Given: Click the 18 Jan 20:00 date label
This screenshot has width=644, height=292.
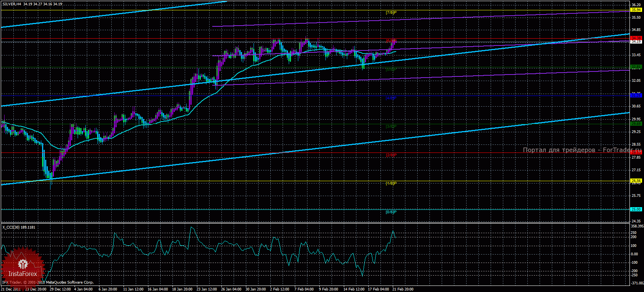Looking at the screenshot, I should (182, 289).
